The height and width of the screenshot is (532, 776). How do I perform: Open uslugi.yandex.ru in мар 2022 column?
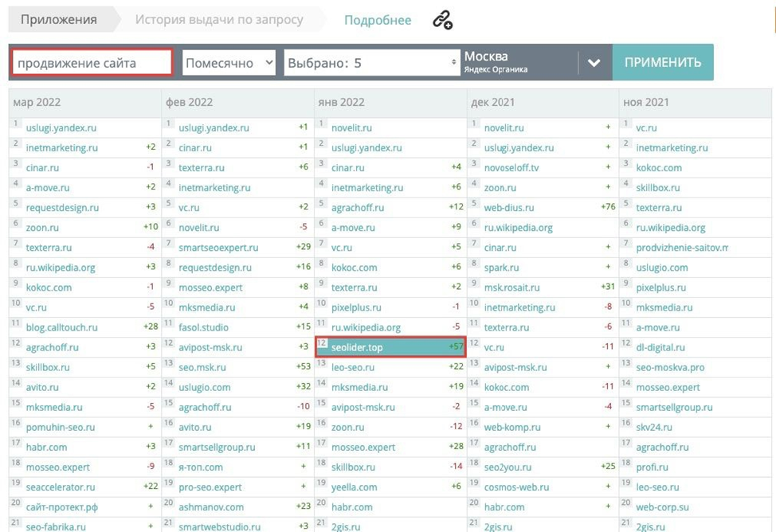(x=61, y=127)
